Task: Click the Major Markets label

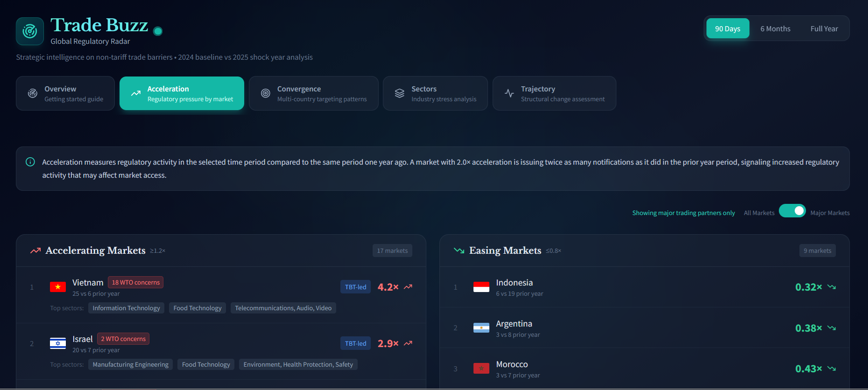Action: 830,213
